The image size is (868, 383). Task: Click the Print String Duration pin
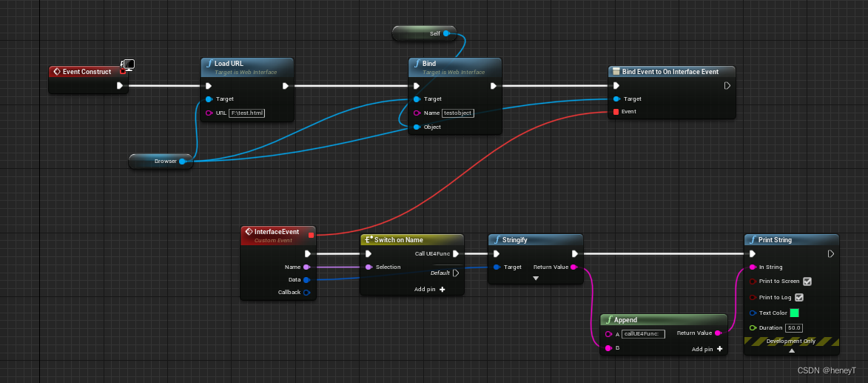point(753,328)
